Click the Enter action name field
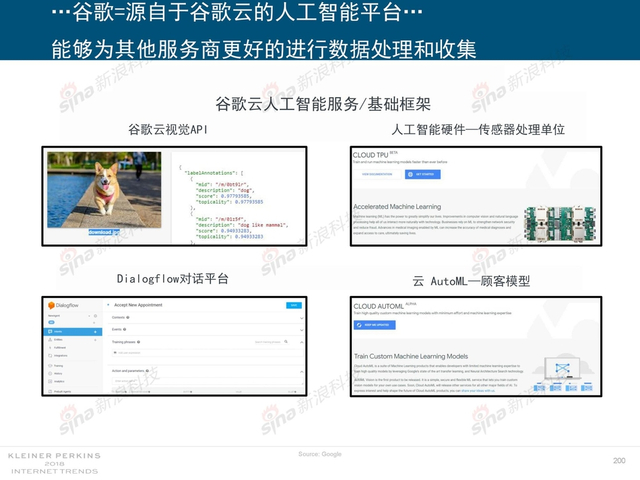 point(207,381)
